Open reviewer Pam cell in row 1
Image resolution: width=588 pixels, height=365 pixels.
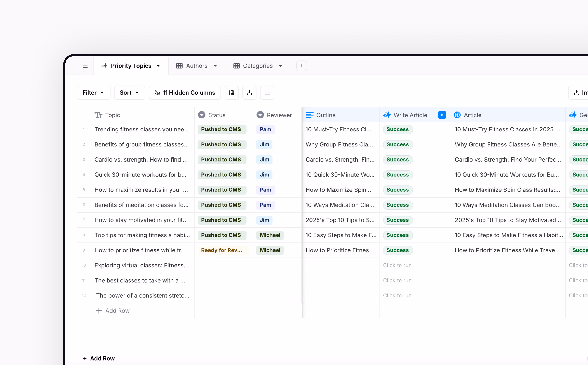click(x=265, y=129)
